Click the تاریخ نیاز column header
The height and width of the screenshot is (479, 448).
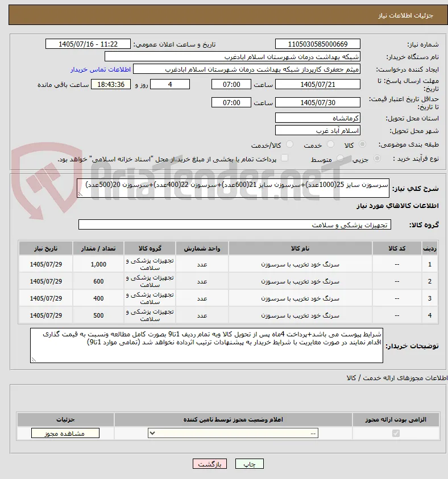coord(46,248)
